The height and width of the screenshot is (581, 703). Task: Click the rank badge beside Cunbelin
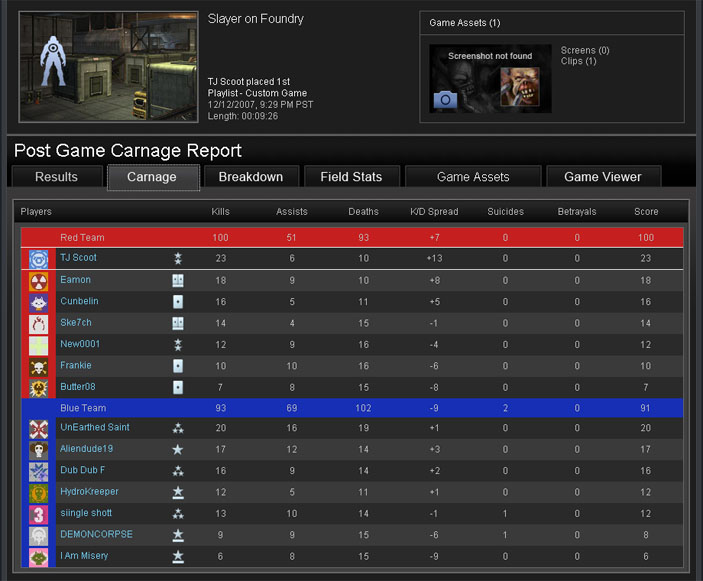pyautogui.click(x=178, y=302)
